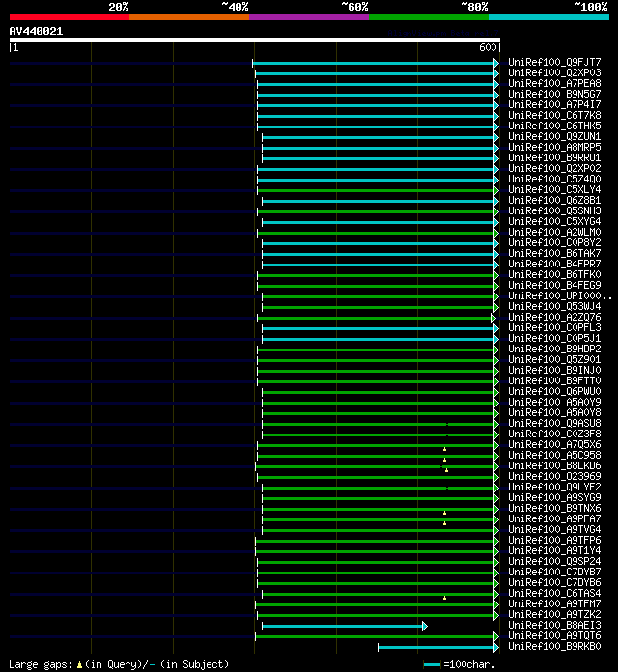618x672 pixels.
Task: Open the UniRef100_Q9FJT7 hit label
Action: [554, 62]
